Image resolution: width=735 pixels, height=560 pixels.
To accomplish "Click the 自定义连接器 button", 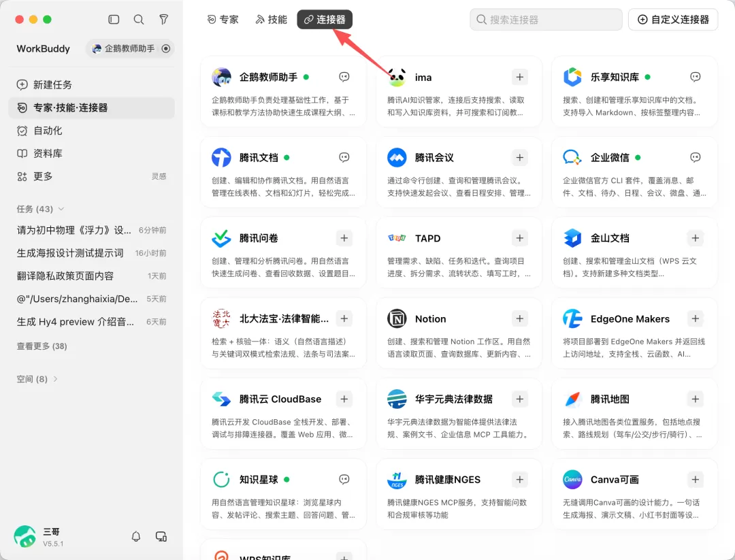I will coord(673,19).
